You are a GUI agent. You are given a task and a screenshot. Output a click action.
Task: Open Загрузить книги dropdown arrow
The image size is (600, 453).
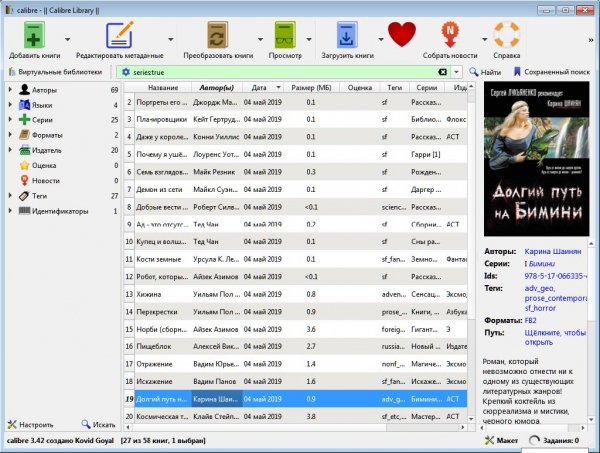point(381,39)
